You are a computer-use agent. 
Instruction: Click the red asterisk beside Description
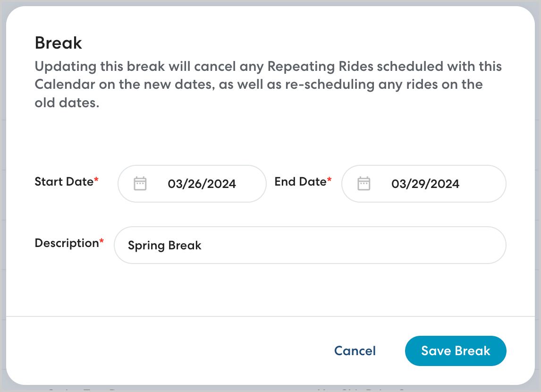(x=101, y=242)
